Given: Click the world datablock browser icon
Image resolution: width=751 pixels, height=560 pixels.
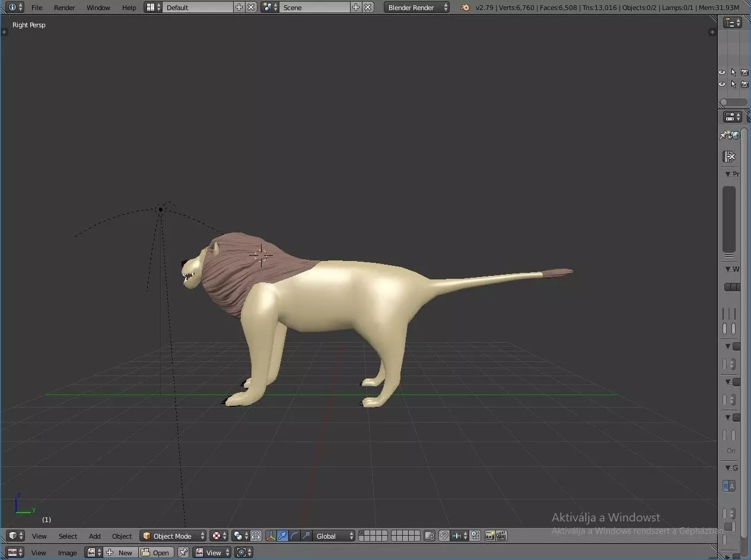Looking at the screenshot, I should (x=730, y=156).
